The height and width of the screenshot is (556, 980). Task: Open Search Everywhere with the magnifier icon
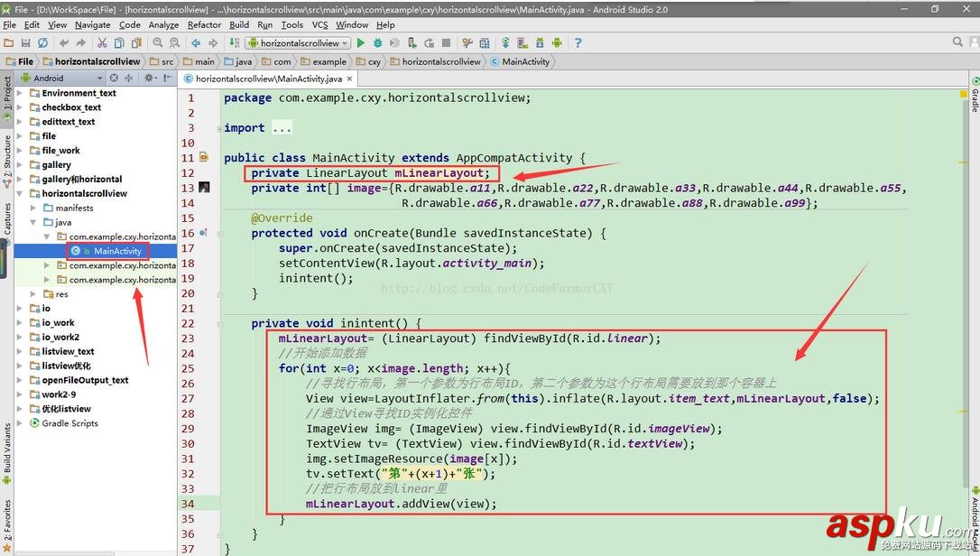tap(957, 42)
